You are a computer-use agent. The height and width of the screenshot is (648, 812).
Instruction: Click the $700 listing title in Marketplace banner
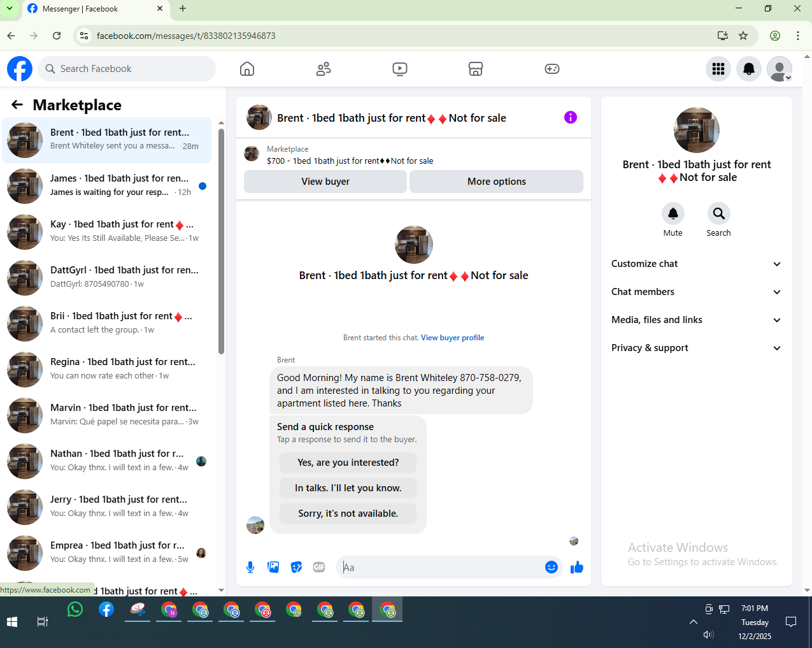click(350, 161)
